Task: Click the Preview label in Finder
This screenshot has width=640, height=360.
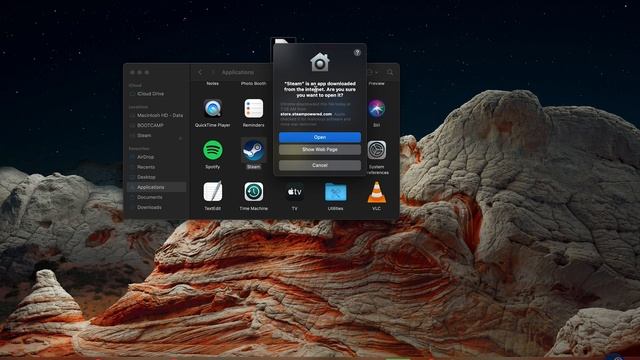Action: (x=376, y=83)
